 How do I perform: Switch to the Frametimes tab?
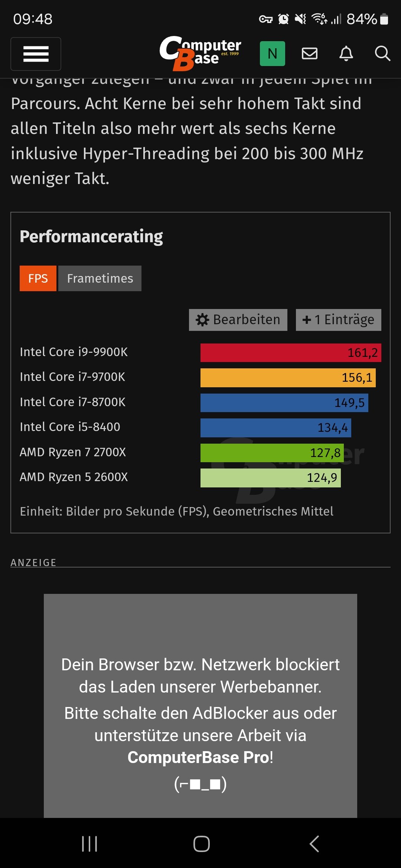[x=100, y=279]
